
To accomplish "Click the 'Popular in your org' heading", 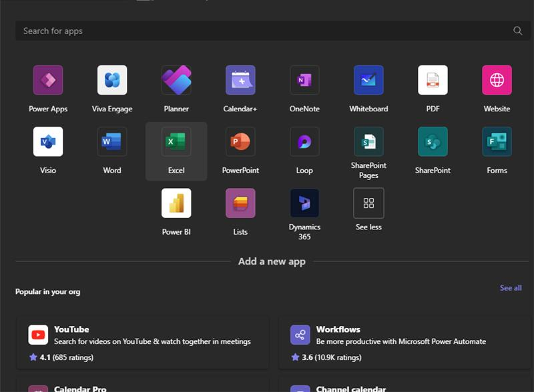I will click(x=47, y=292).
